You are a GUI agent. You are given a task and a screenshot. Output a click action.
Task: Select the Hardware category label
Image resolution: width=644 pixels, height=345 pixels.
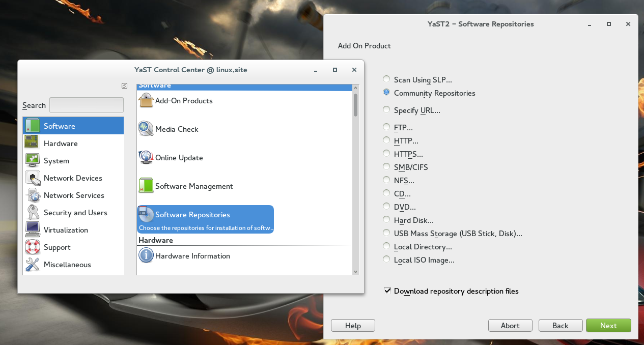(x=61, y=143)
